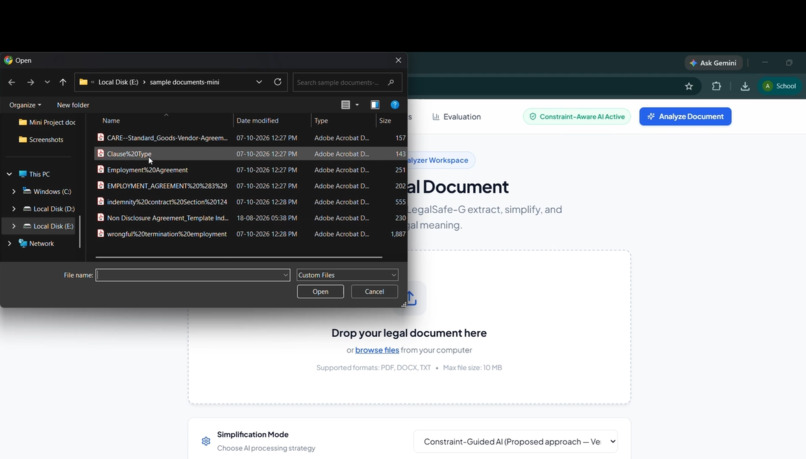
Task: Open Constraint-Guided AI mode dropdown
Action: [x=516, y=442]
